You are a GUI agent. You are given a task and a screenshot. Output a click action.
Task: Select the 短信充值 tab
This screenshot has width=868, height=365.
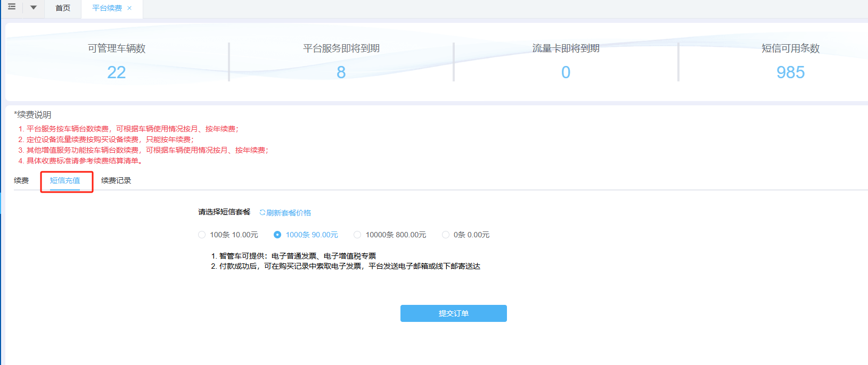tap(65, 181)
